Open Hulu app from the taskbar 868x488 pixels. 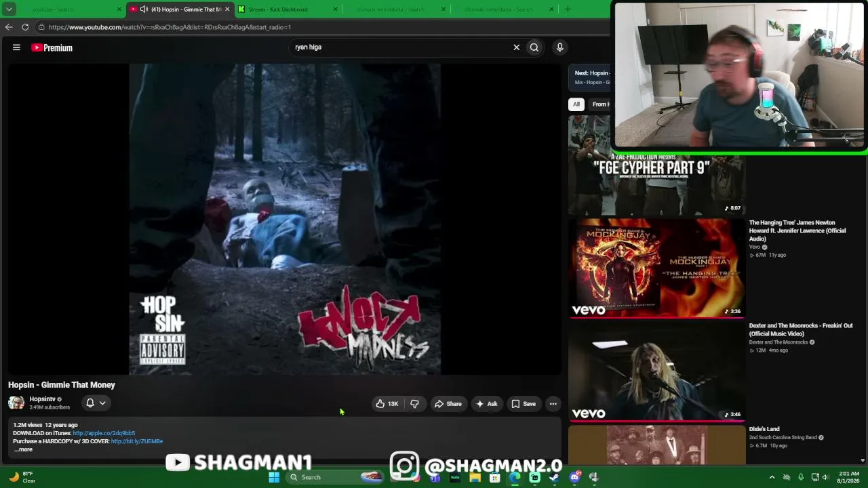(x=455, y=477)
